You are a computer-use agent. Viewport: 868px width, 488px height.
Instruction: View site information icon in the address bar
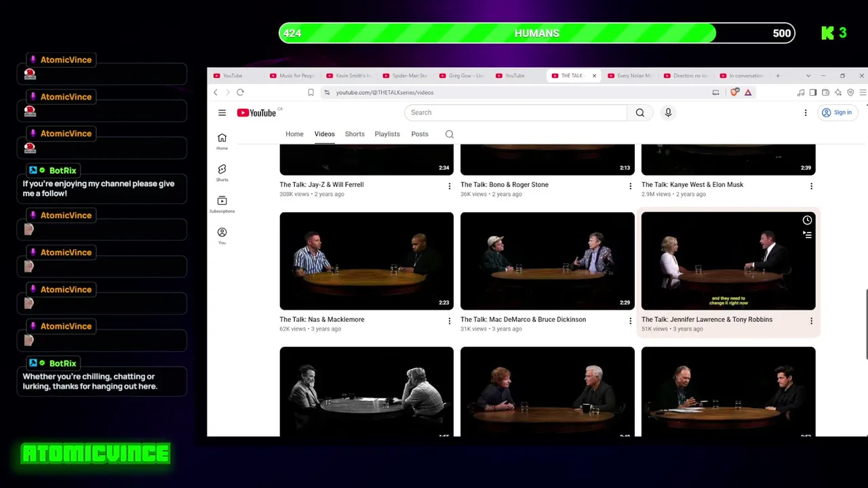(327, 92)
